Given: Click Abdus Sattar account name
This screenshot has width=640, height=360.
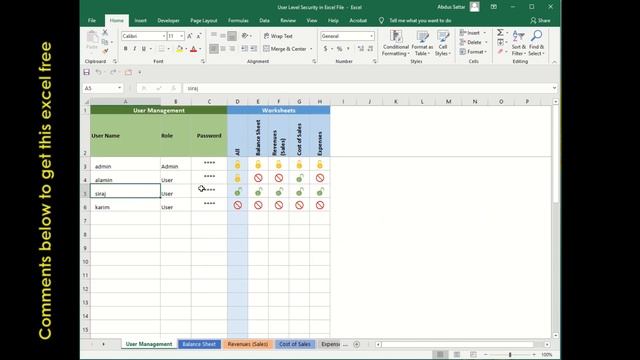Looking at the screenshot, I should point(451,7).
